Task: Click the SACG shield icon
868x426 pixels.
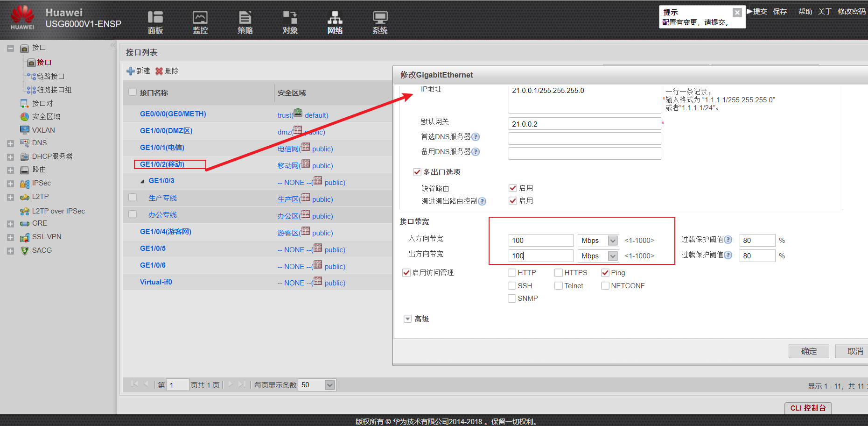Action: tap(25, 250)
